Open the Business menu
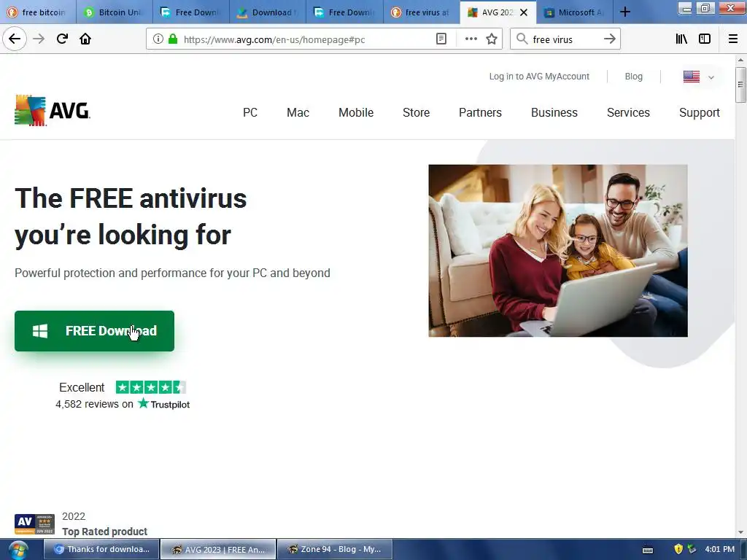This screenshot has height=560, width=747. pyautogui.click(x=554, y=112)
